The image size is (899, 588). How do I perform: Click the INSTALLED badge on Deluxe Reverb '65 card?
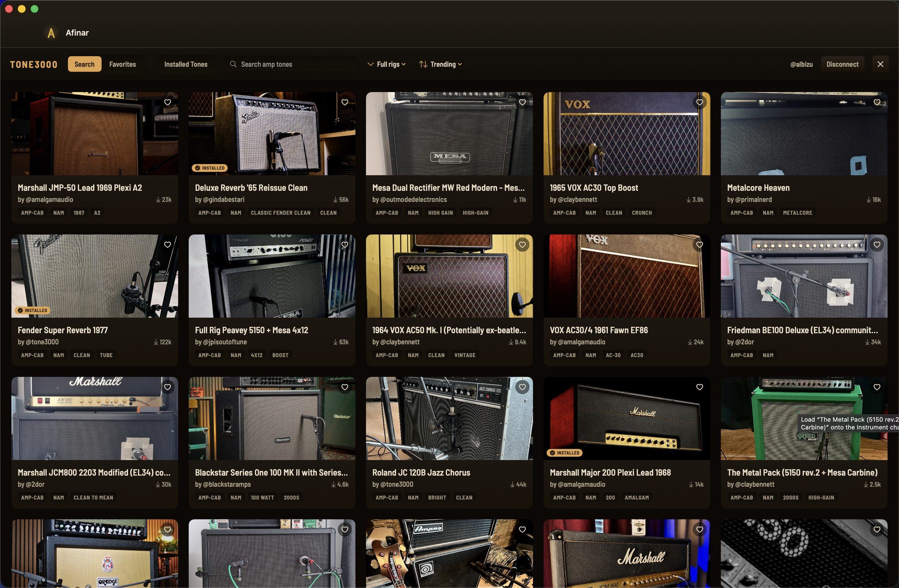(x=210, y=168)
